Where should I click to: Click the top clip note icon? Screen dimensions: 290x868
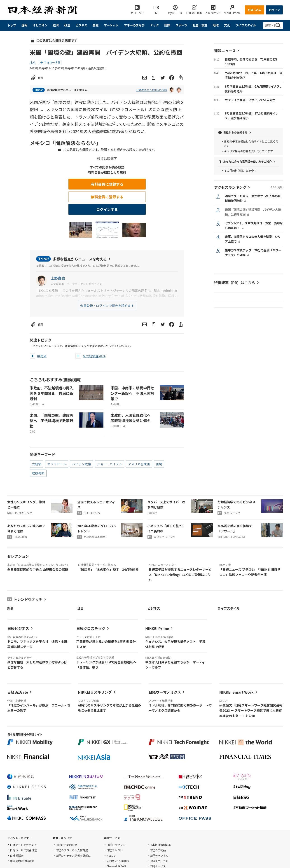[154, 78]
